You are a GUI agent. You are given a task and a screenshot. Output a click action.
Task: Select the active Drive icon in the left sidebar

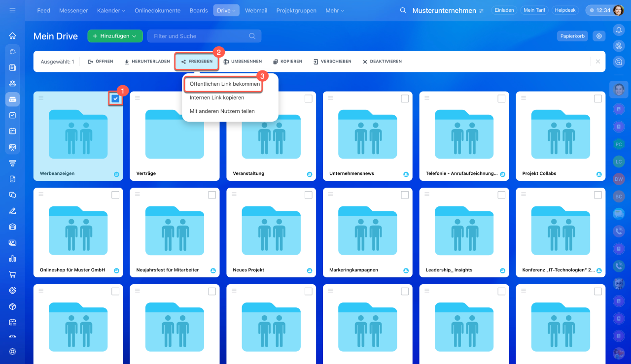(x=12, y=99)
